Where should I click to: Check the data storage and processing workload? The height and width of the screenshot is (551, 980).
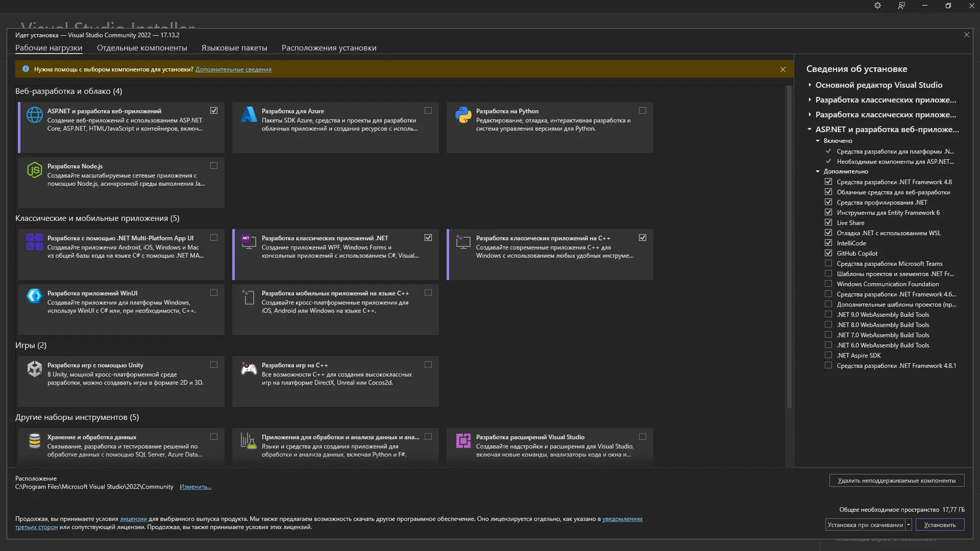click(x=214, y=436)
